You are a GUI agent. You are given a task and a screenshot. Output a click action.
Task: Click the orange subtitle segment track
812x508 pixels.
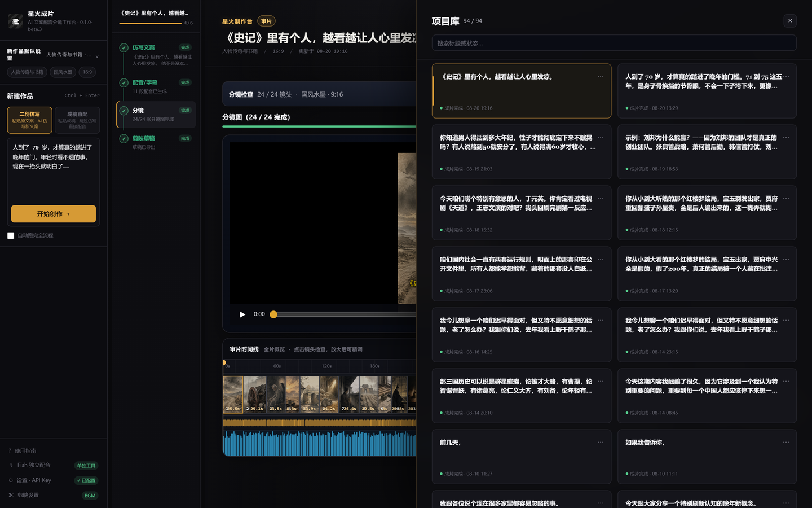(320, 422)
